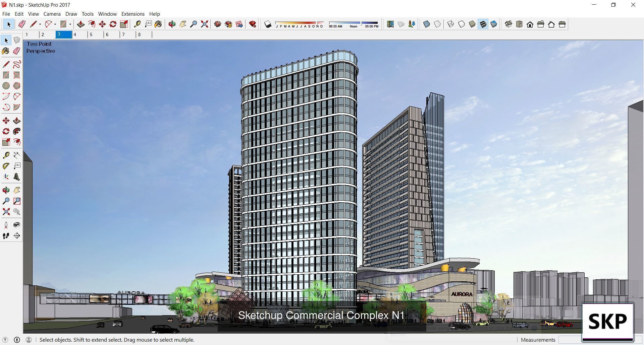
Task: Adjust the shadow date month slider
Action: click(299, 24)
